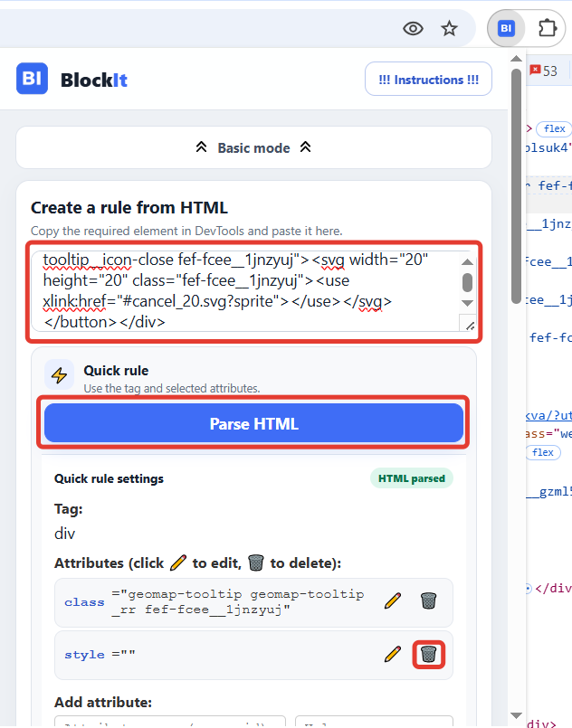Click the DevTools error count 53
Screen dimensions: 572x728
(x=544, y=71)
